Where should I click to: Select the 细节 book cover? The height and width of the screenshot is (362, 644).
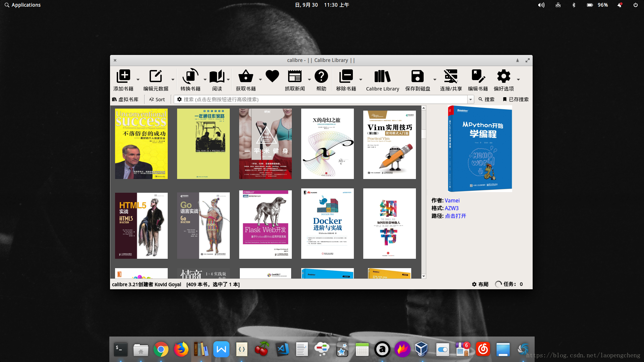tap(389, 224)
